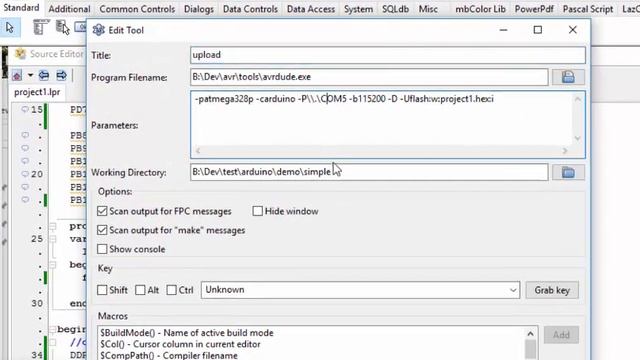The image size is (640, 360).
Task: Click gutter line number 25
Action: (x=37, y=239)
